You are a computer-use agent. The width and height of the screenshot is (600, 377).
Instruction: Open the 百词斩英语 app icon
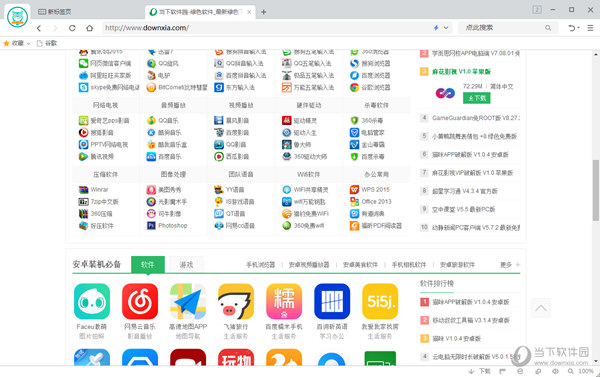[x=332, y=302]
